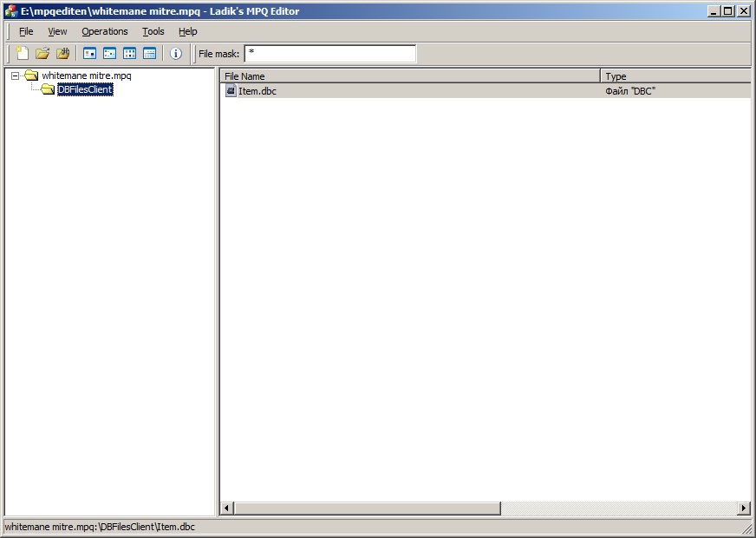
Task: Click the Open MPQ archive folder icon
Action: [42, 54]
